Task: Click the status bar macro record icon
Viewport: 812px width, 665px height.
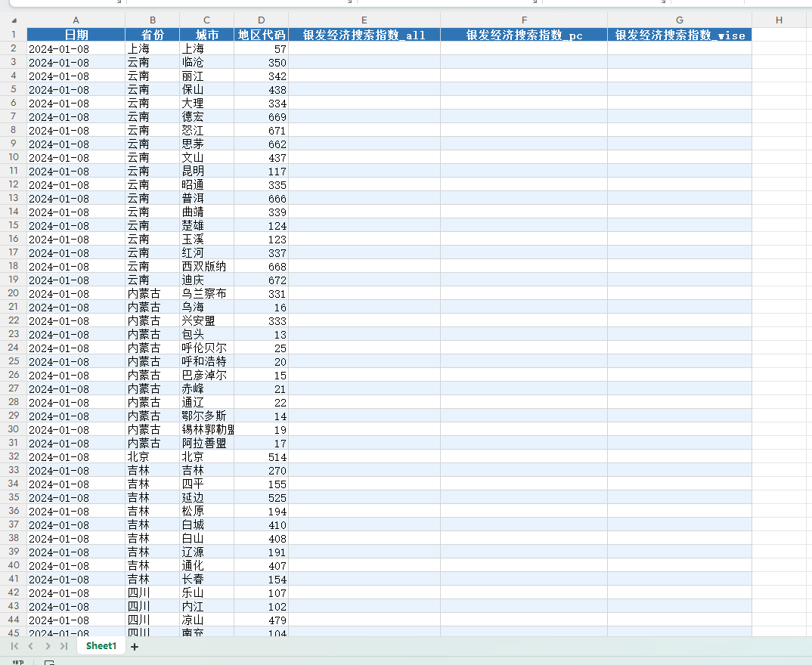Action: pos(50,662)
